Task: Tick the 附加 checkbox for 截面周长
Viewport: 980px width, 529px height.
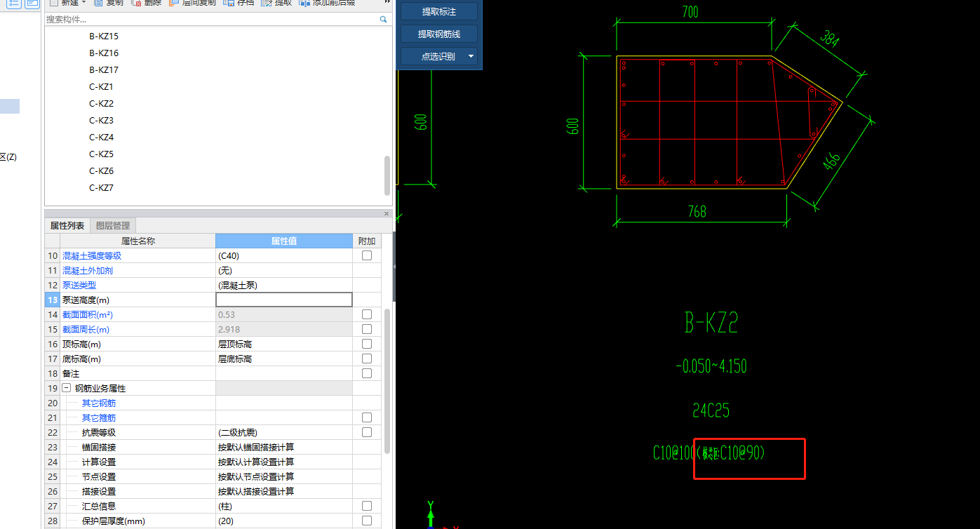Action: tap(366, 329)
